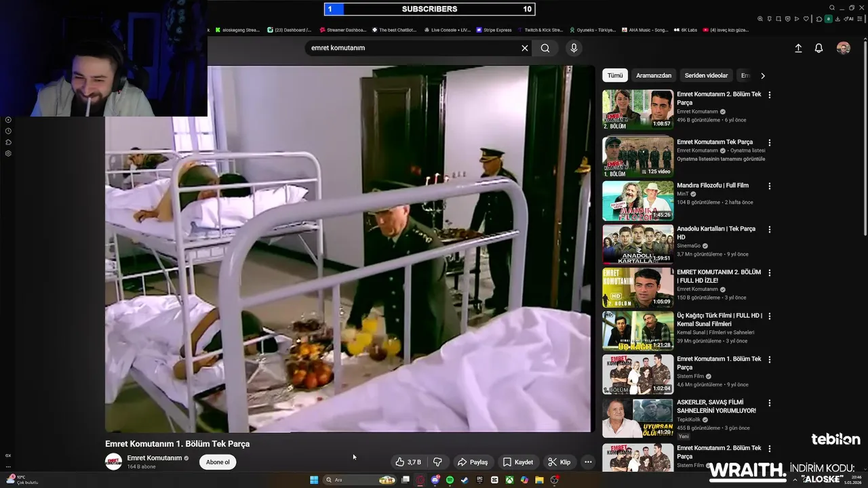Click the browser snapshot capture icon
The image size is (868, 488).
[x=778, y=19]
